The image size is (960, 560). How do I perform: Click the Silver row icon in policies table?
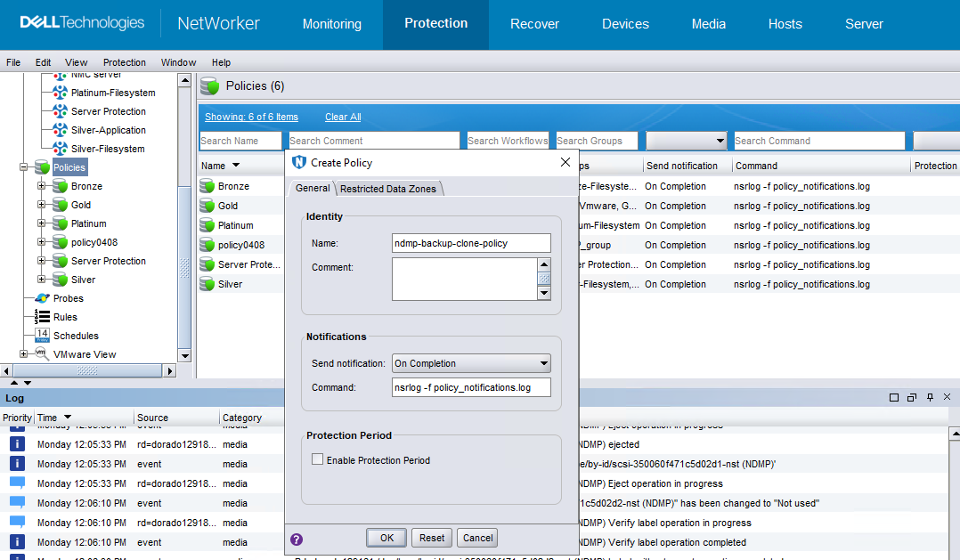[207, 284]
